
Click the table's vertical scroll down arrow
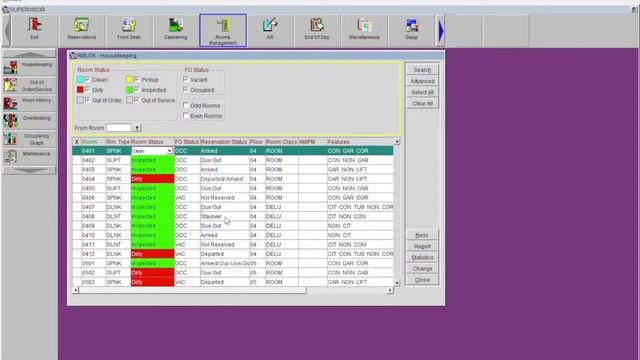click(397, 282)
